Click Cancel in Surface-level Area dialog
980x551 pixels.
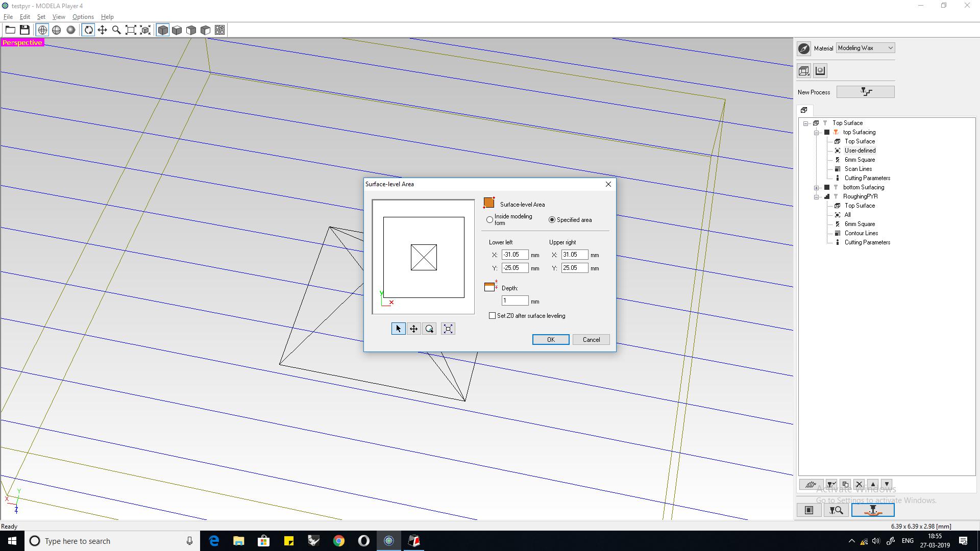pos(591,340)
